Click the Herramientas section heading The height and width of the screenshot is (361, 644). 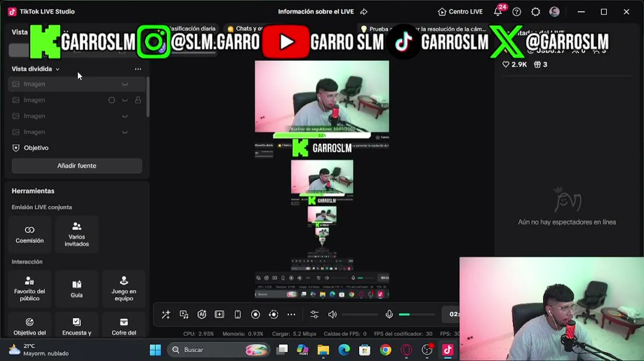[33, 191]
